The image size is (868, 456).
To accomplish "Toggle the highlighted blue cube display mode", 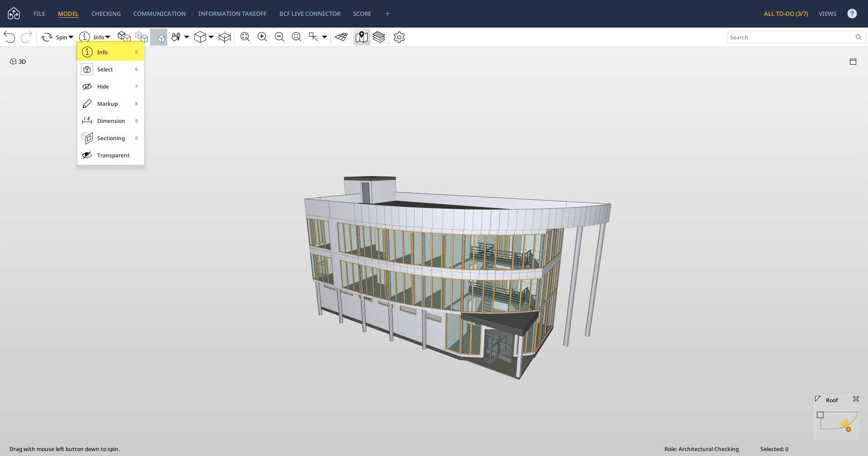I will tap(159, 37).
